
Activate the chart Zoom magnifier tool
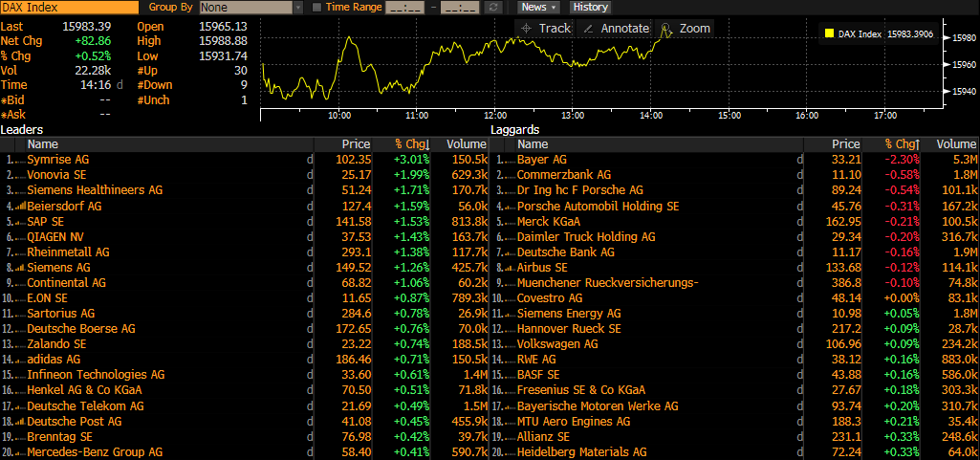tap(686, 29)
